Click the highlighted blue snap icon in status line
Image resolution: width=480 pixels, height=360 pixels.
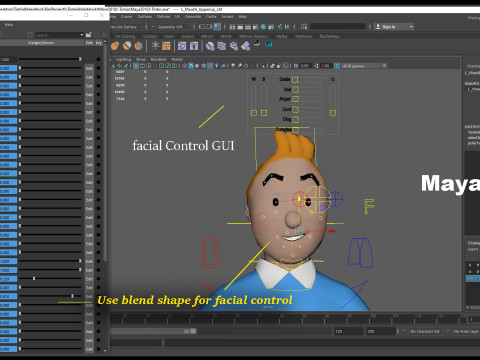click(217, 27)
